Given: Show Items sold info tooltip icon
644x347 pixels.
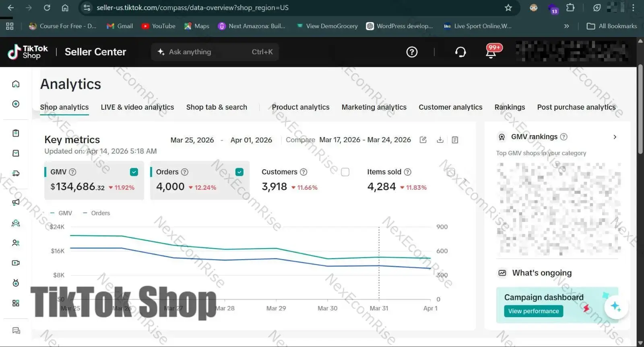Looking at the screenshot, I should pos(408,172).
